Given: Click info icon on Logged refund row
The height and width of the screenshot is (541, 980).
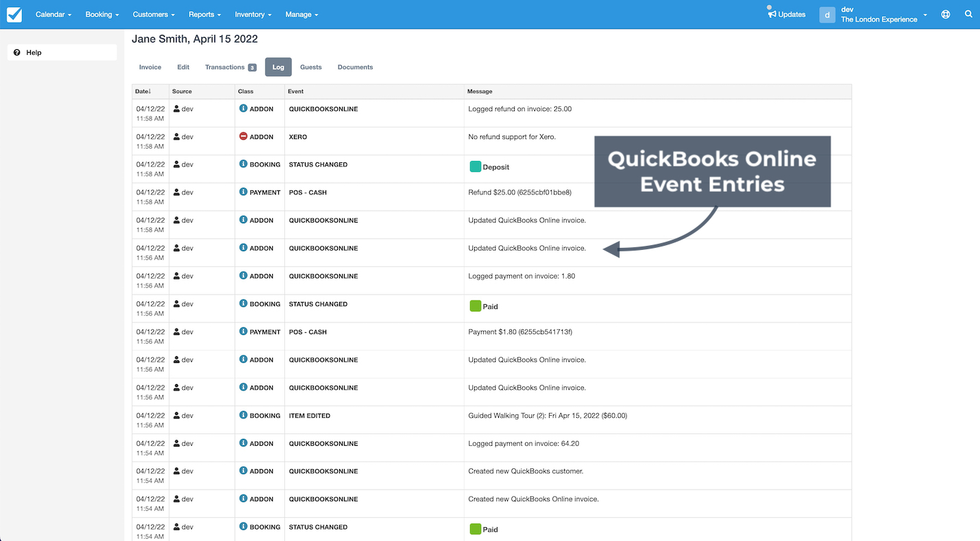Looking at the screenshot, I should click(x=243, y=108).
